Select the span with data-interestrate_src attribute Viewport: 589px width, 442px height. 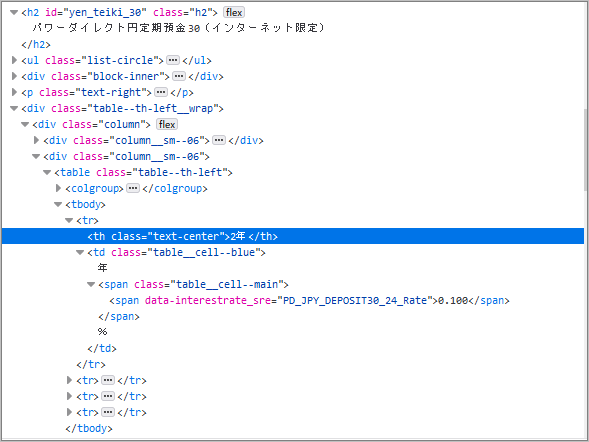coord(309,300)
